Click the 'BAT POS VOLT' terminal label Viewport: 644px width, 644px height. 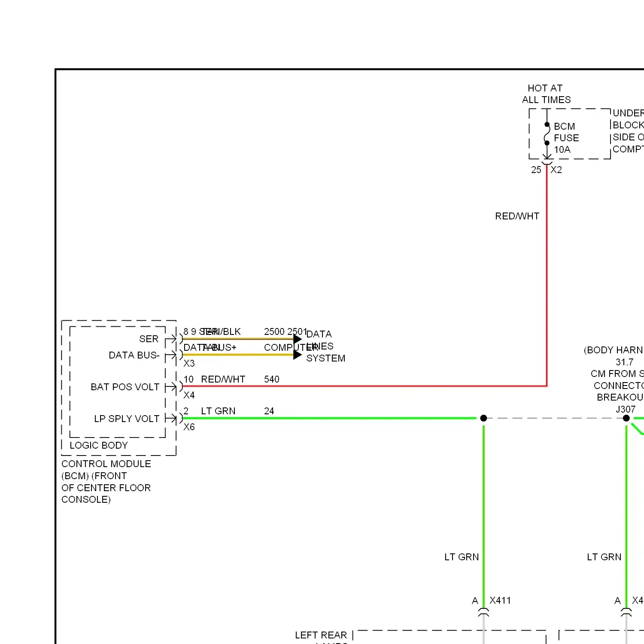coord(125,387)
